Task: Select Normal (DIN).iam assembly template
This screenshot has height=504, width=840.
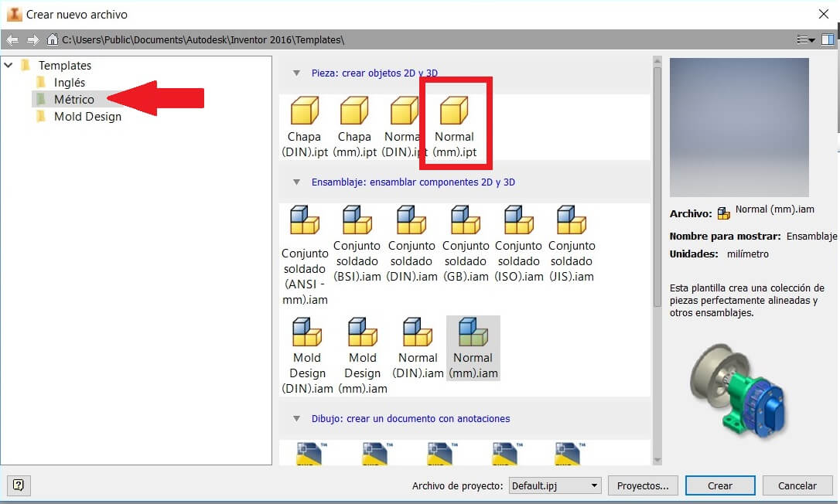Action: (418, 348)
